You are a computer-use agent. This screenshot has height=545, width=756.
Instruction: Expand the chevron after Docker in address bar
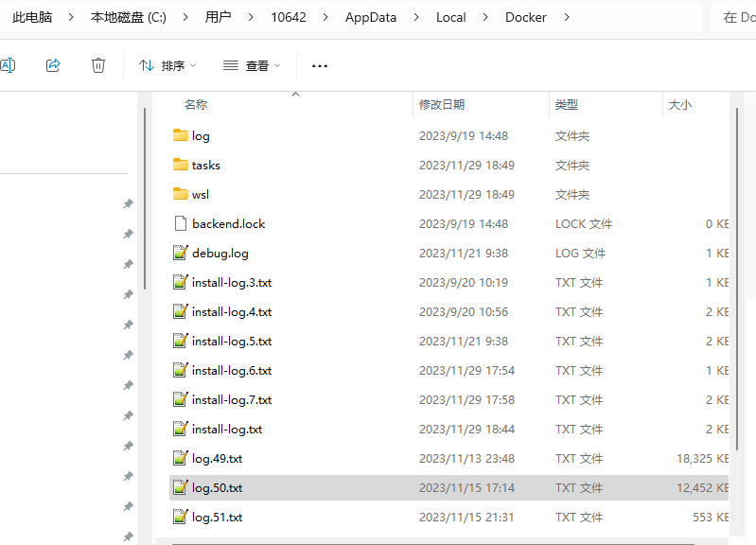pos(568,17)
